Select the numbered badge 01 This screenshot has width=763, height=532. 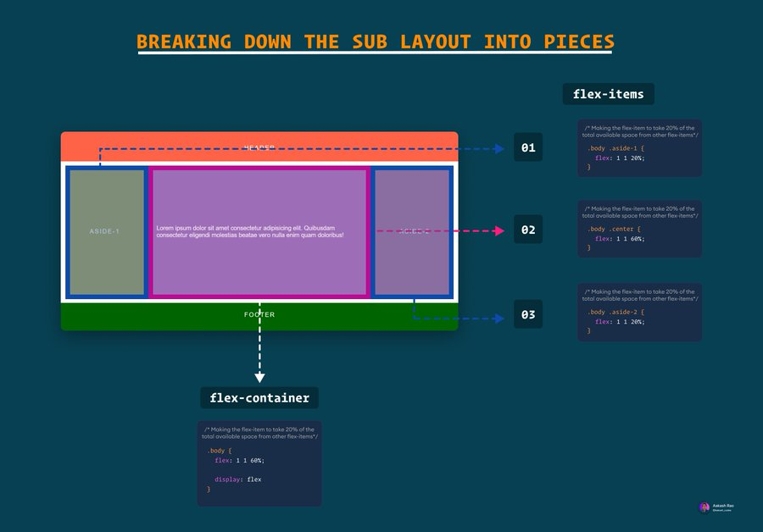527,147
